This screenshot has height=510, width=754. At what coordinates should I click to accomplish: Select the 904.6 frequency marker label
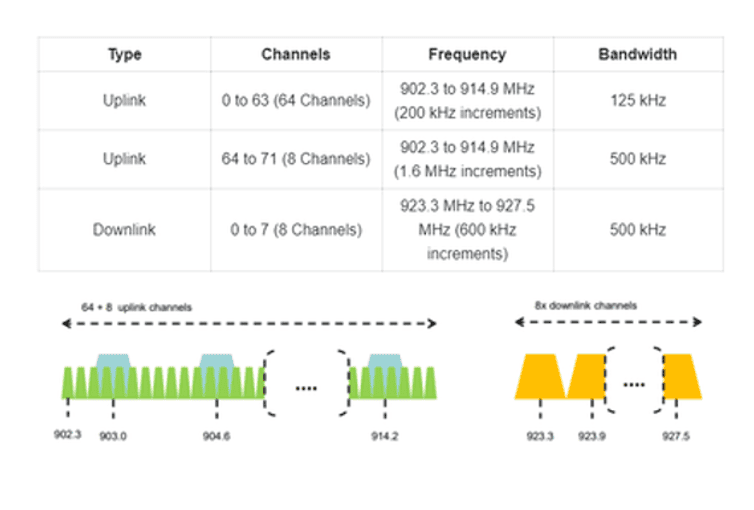[217, 437]
